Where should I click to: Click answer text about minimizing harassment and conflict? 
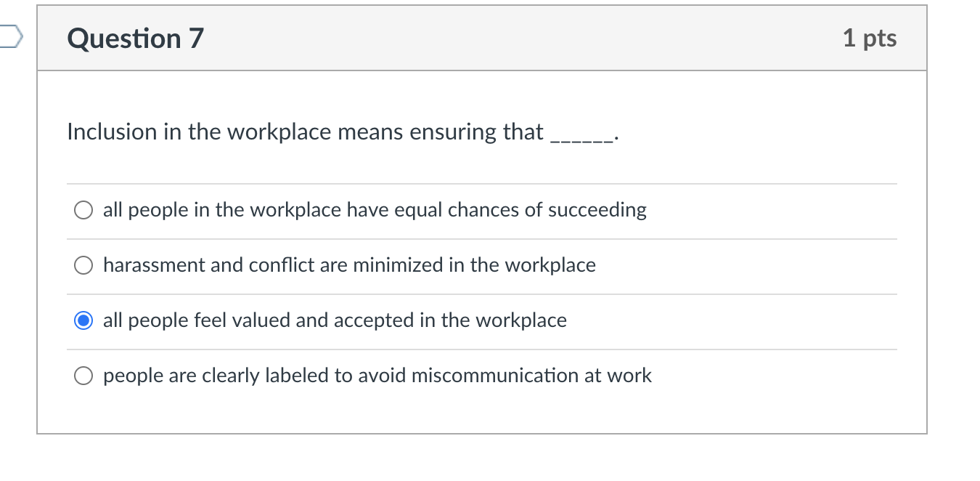(x=349, y=265)
